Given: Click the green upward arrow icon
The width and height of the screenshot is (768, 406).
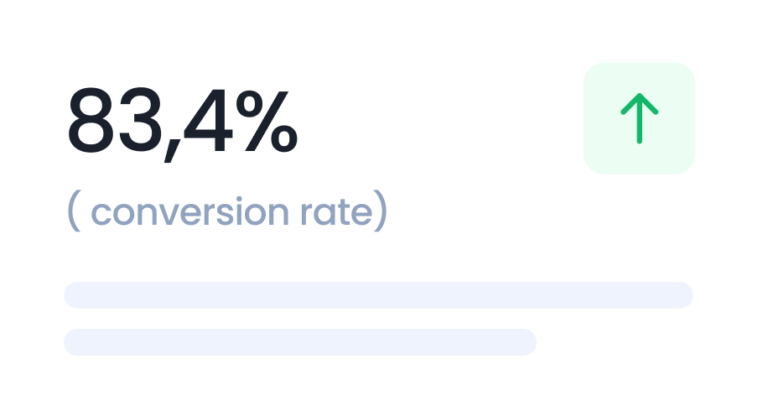Looking at the screenshot, I should click(639, 119).
